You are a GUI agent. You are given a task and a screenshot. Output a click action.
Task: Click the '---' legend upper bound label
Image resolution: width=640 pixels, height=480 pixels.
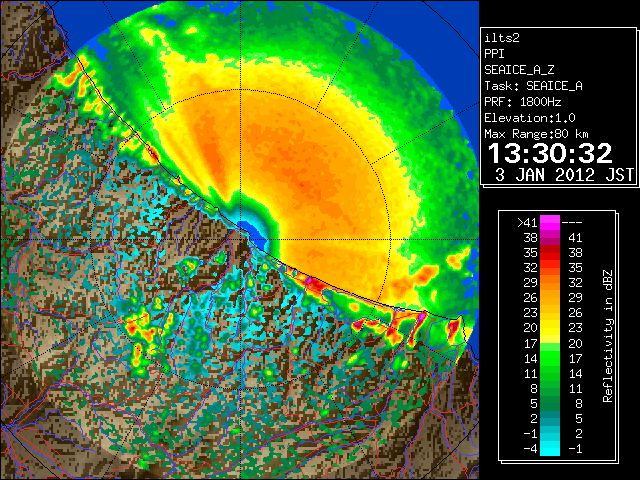572,223
